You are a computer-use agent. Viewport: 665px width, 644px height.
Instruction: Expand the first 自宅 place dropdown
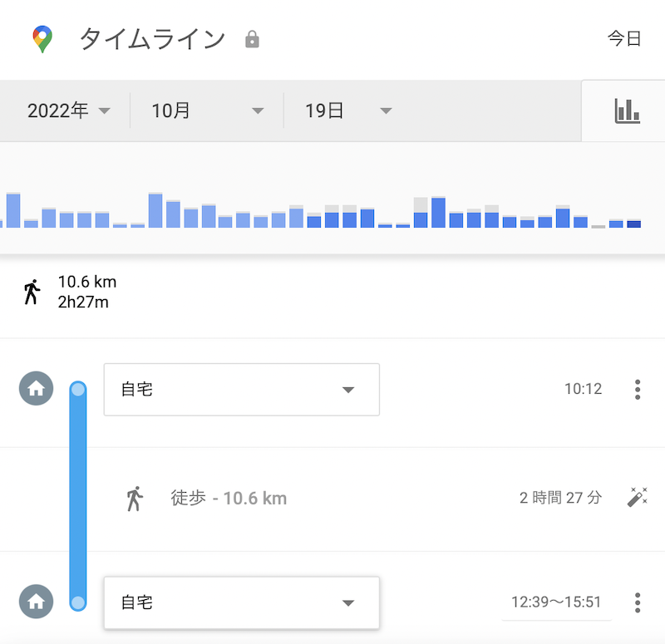tap(242, 389)
